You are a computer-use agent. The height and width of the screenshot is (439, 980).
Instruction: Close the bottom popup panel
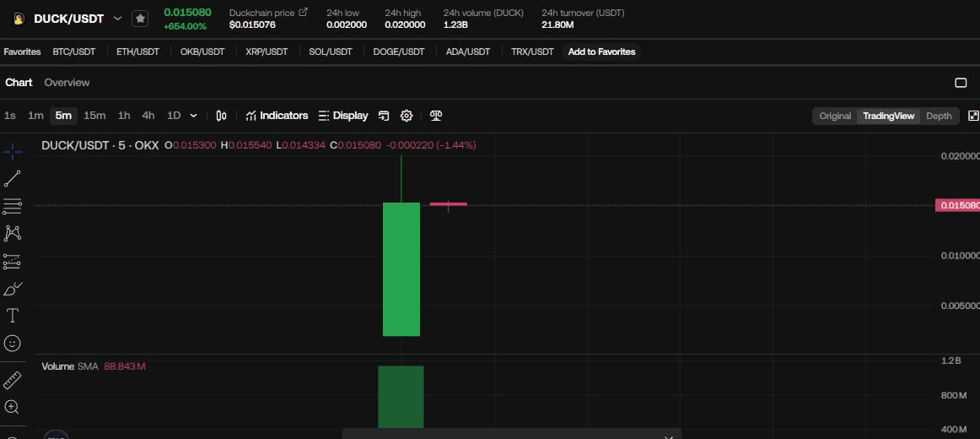coord(669,437)
